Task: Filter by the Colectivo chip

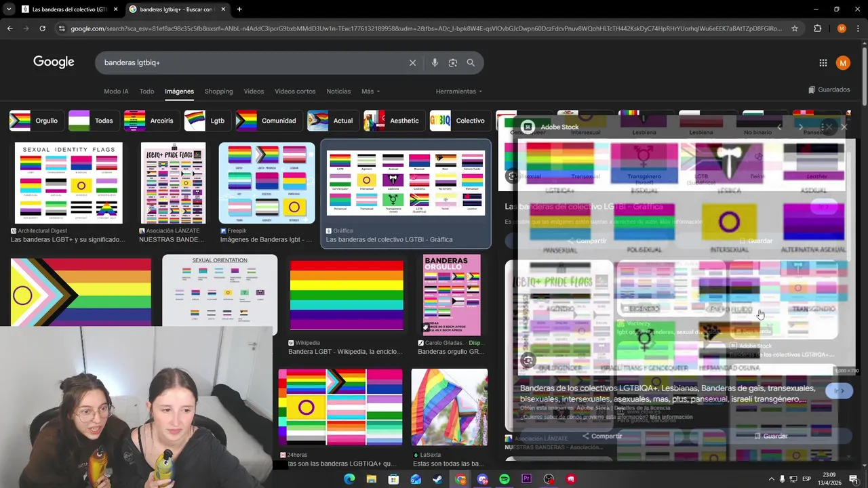Action: point(460,121)
